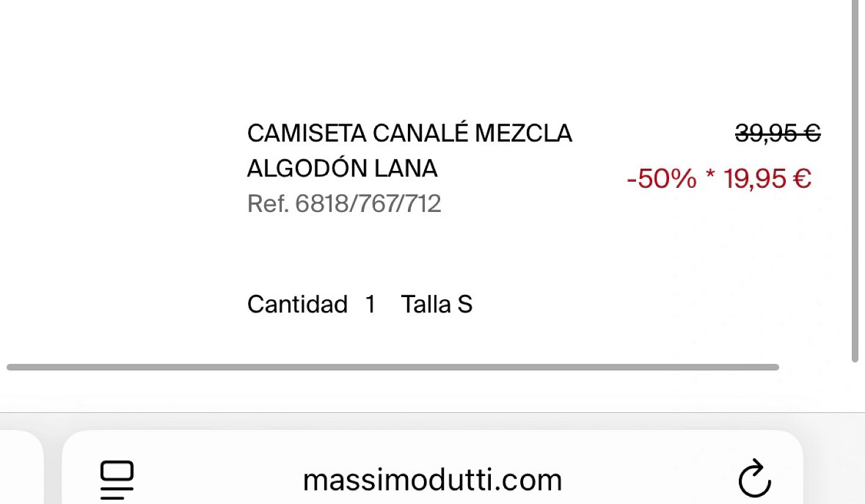Click the horizontal scrollbar under the product
The height and width of the screenshot is (504, 865).
393,367
